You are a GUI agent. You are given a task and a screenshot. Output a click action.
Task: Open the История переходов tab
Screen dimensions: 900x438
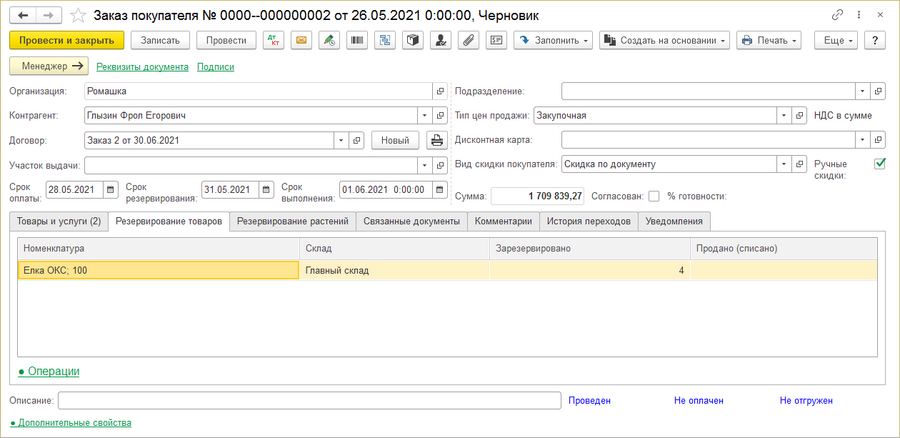click(x=589, y=222)
